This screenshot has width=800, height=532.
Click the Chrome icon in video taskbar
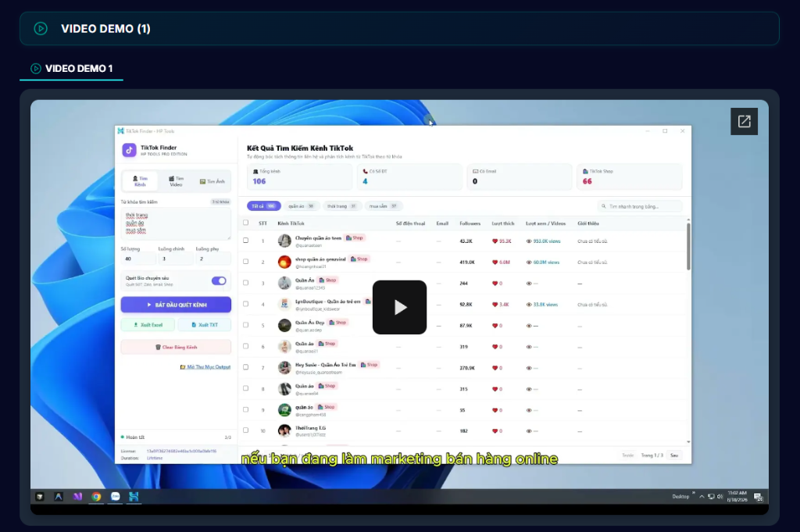pos(96,496)
